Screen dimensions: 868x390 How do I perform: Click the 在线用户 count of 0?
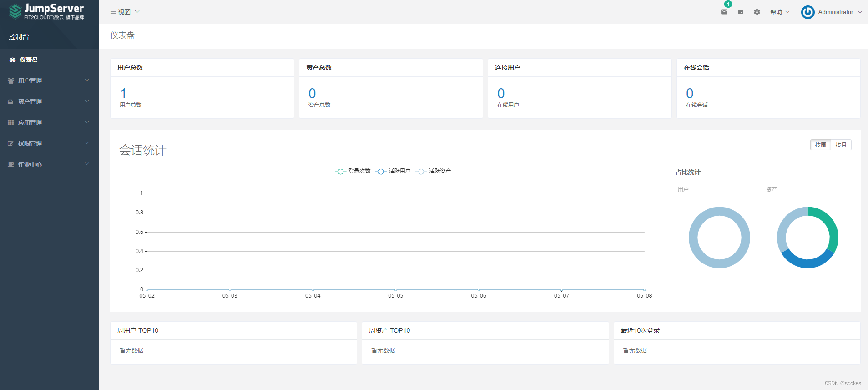(501, 93)
